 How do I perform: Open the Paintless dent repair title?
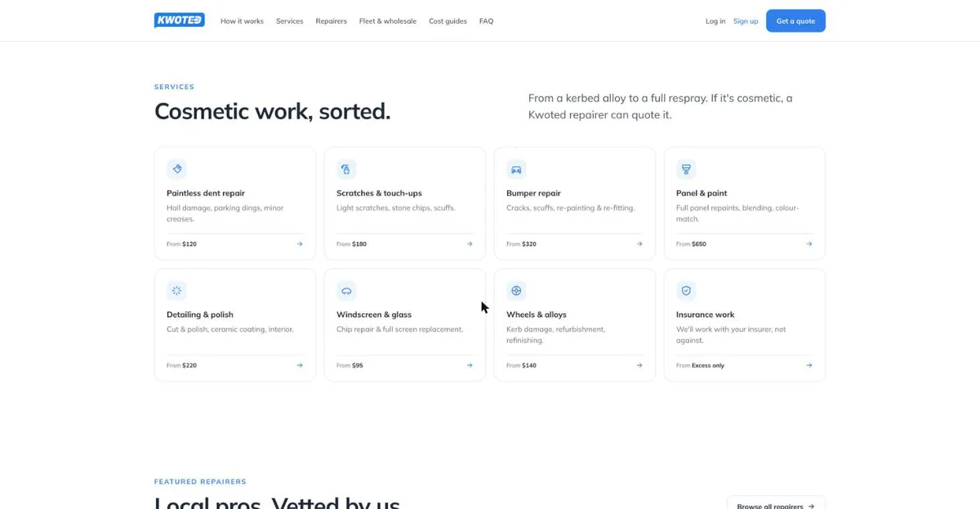tap(206, 193)
